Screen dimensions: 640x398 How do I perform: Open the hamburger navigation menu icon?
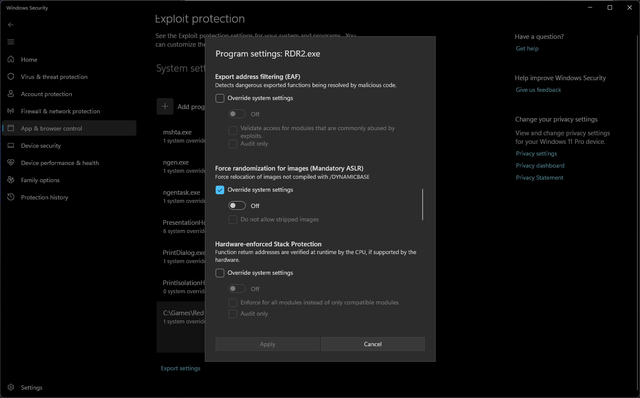coord(11,42)
